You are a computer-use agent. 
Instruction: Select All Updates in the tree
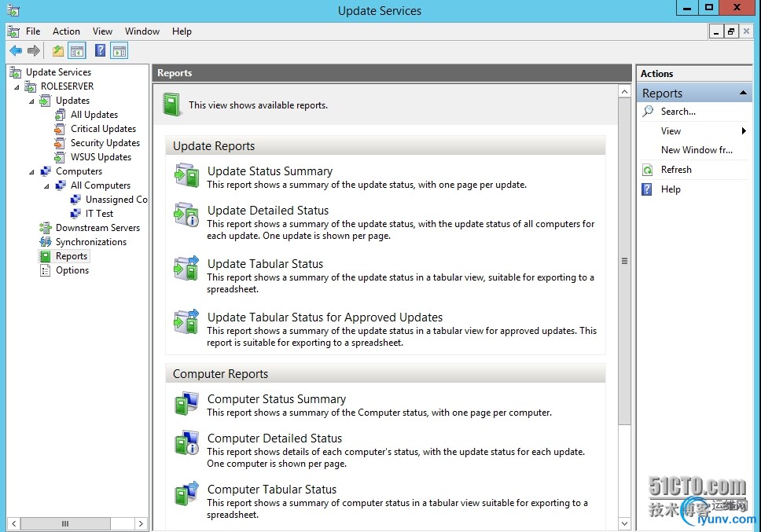point(94,115)
